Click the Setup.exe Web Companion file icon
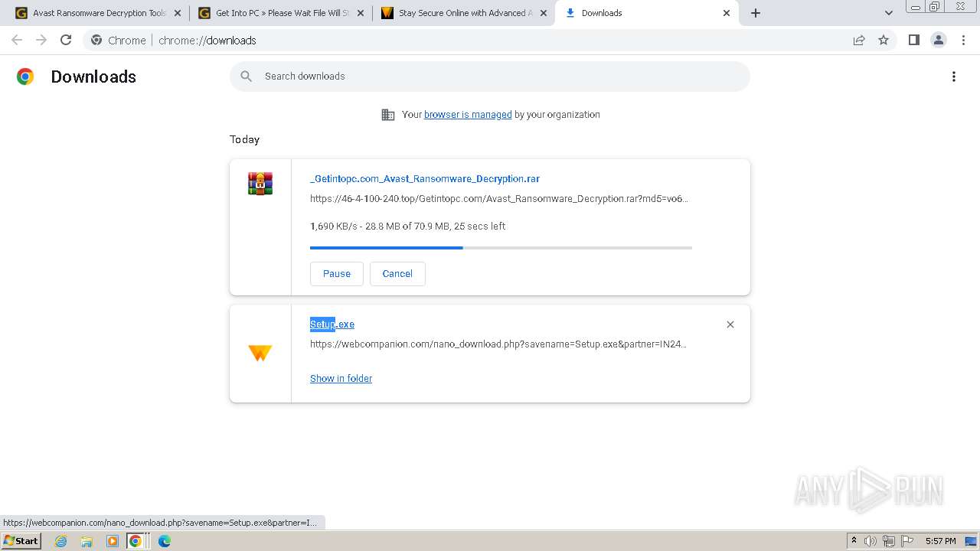The image size is (980, 551). tap(260, 353)
